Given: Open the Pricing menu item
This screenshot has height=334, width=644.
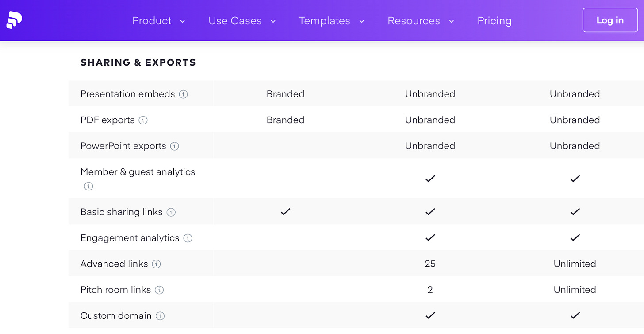Looking at the screenshot, I should (x=494, y=21).
